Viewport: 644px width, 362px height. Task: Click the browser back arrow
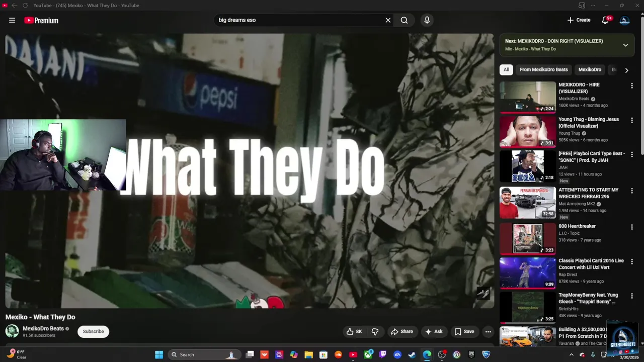point(14,6)
